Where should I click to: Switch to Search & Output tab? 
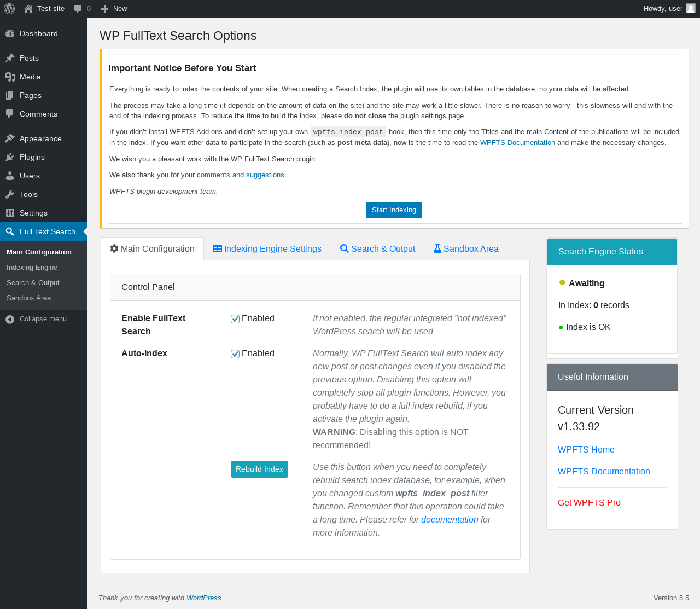tap(377, 249)
